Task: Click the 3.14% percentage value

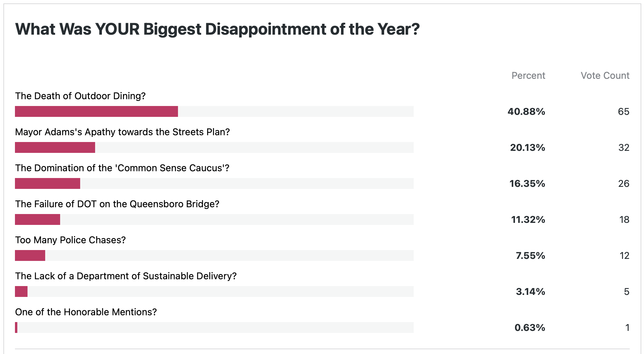Action: click(530, 291)
